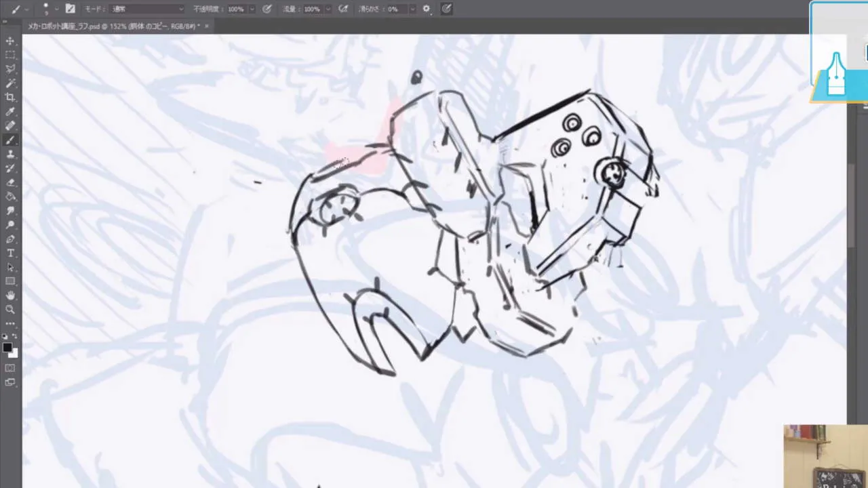Expand the 滑らかさ smoothing value dropdown
The image size is (868, 488).
412,9
